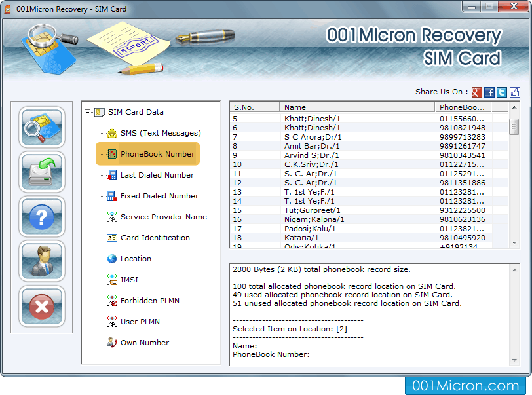
Task: Click the Forbidden PLMN tower icon
Action: coord(112,301)
